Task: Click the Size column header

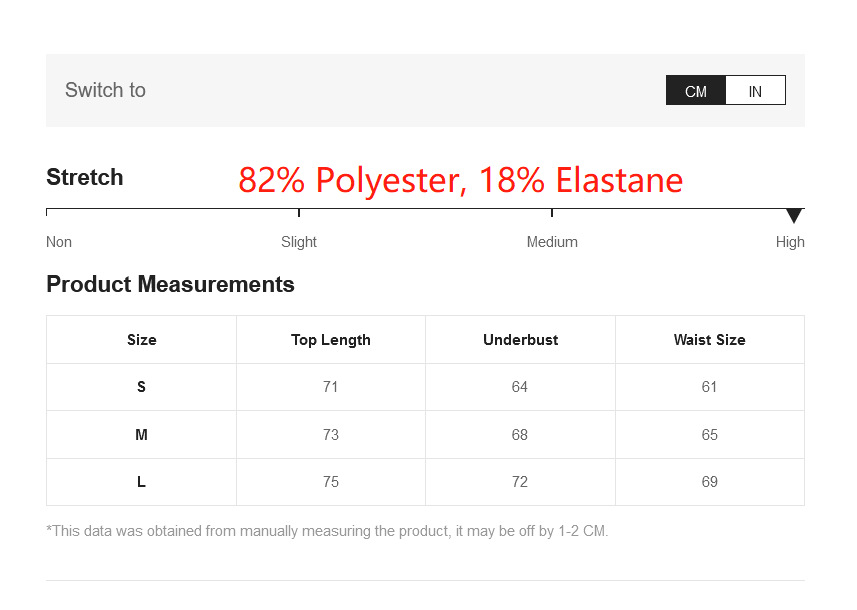Action: (142, 340)
